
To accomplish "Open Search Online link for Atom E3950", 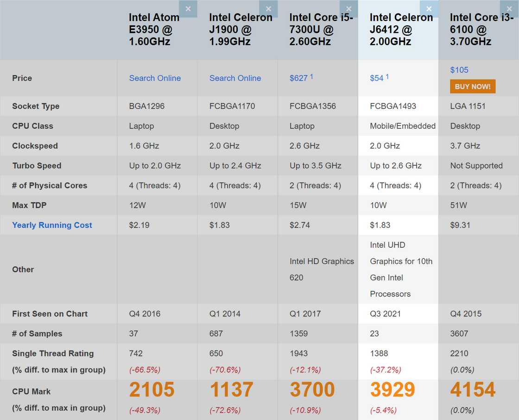I will point(155,78).
